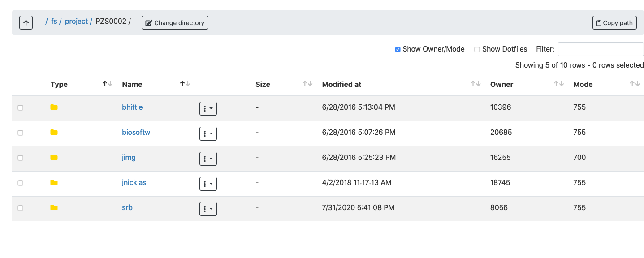Click the sort icon on the Mode column
Viewport: 644px width, 258px height.
click(x=635, y=83)
